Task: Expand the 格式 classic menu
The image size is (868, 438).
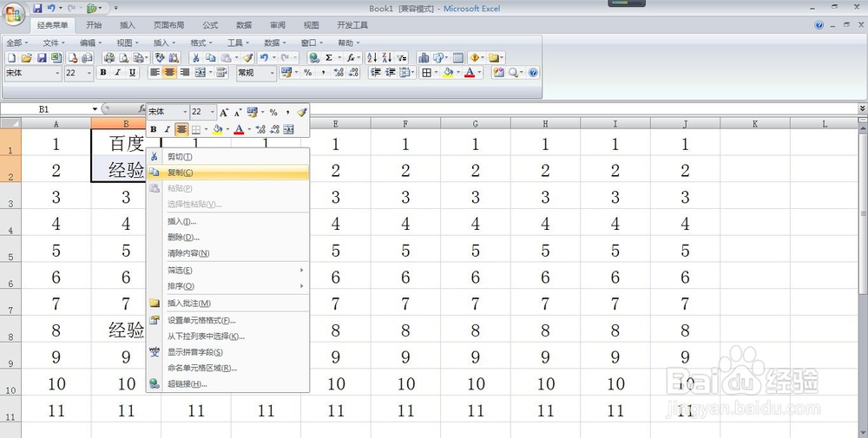Action: [x=201, y=42]
